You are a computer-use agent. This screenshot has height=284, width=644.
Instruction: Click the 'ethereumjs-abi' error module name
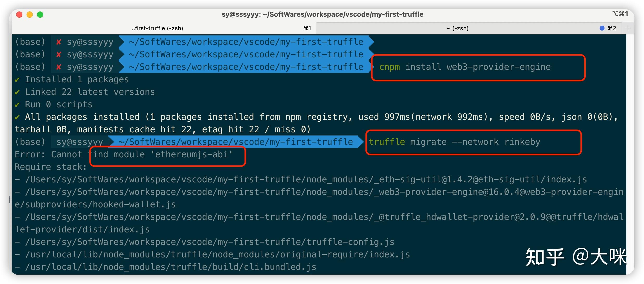[192, 155]
